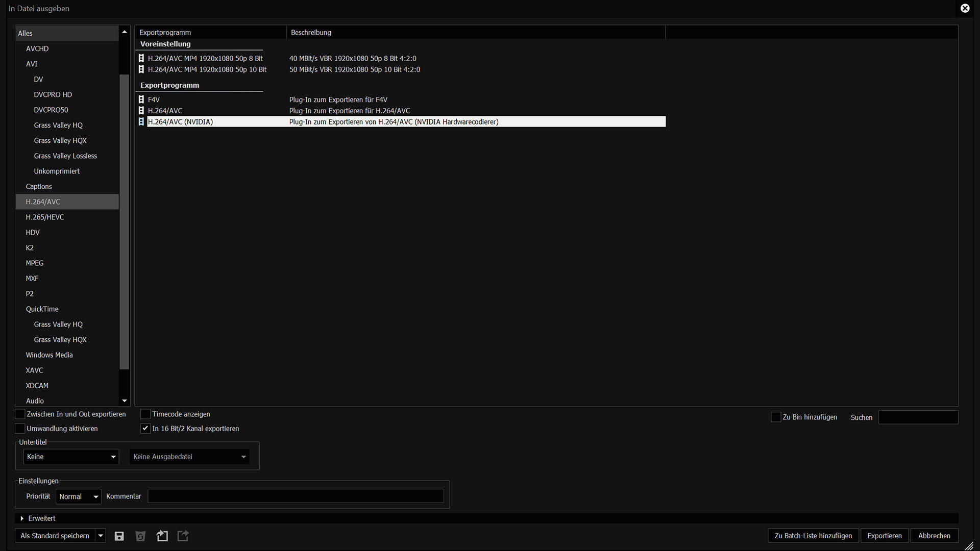Open the Priorität Normal dropdown
Viewport: 980px width, 551px height.
point(79,496)
